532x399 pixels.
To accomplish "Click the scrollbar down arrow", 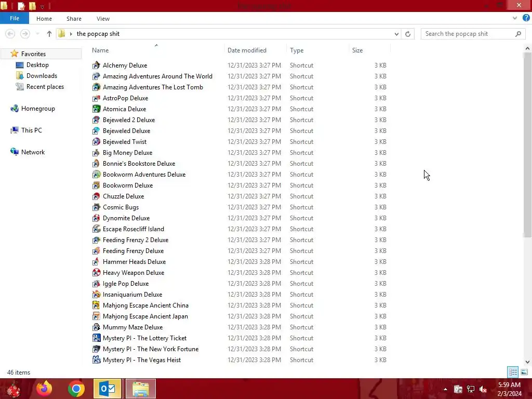I will coord(527,362).
